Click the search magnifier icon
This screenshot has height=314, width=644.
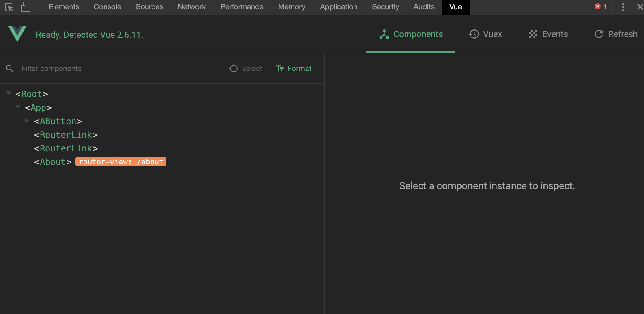coord(10,69)
